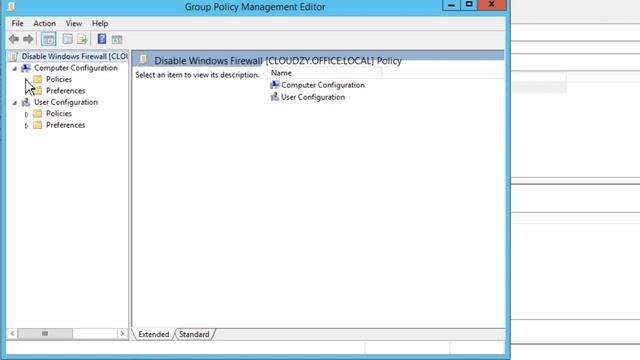Select Disable Windows Firewall root tree node

point(75,56)
